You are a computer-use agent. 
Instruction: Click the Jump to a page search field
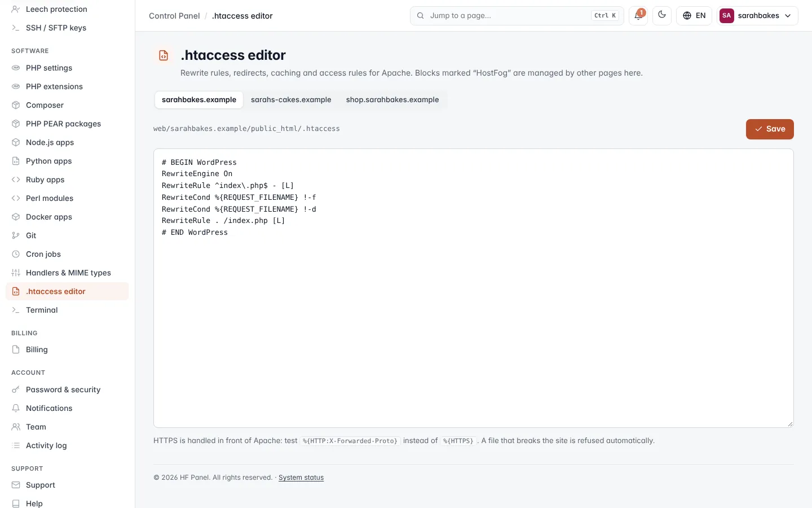[517, 16]
